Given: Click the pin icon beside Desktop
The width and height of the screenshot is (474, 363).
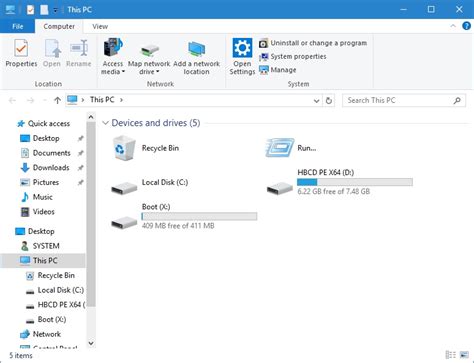Looking at the screenshot, I should click(80, 139).
